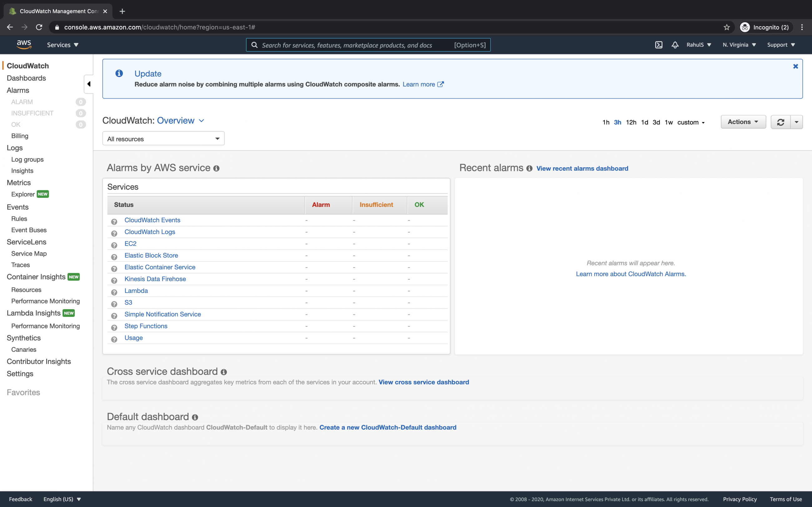Click the AWS home logo

[x=23, y=44]
